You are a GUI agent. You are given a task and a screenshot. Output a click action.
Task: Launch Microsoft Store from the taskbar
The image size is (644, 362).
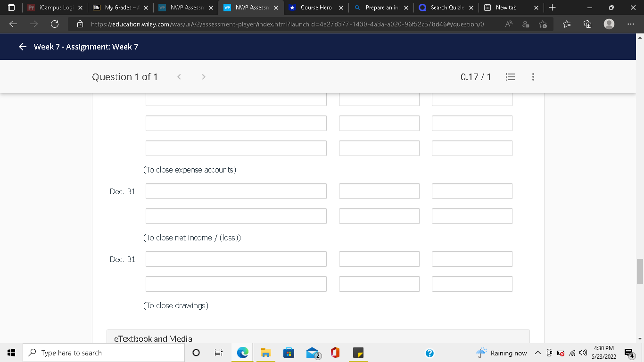click(289, 353)
